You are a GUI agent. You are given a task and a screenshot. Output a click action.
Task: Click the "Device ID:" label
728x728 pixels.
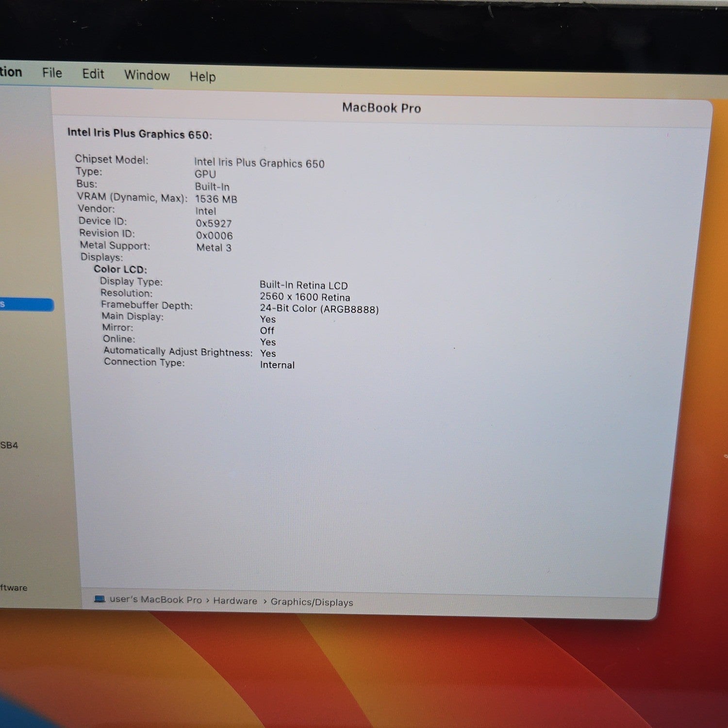tap(103, 221)
